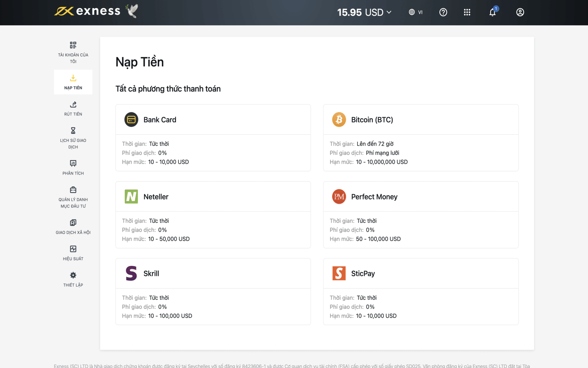This screenshot has width=588, height=368.
Task: Click Tất cả phương thức thanh toán heading
Action: point(168,89)
